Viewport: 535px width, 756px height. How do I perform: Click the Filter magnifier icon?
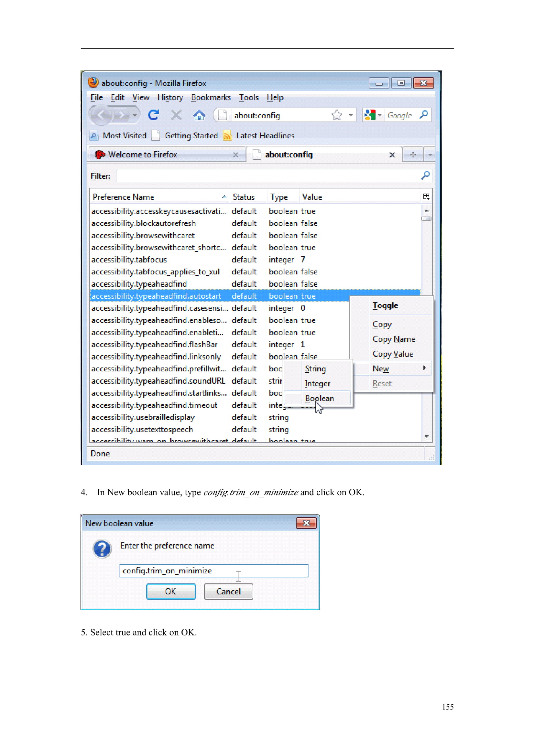pyautogui.click(x=425, y=175)
